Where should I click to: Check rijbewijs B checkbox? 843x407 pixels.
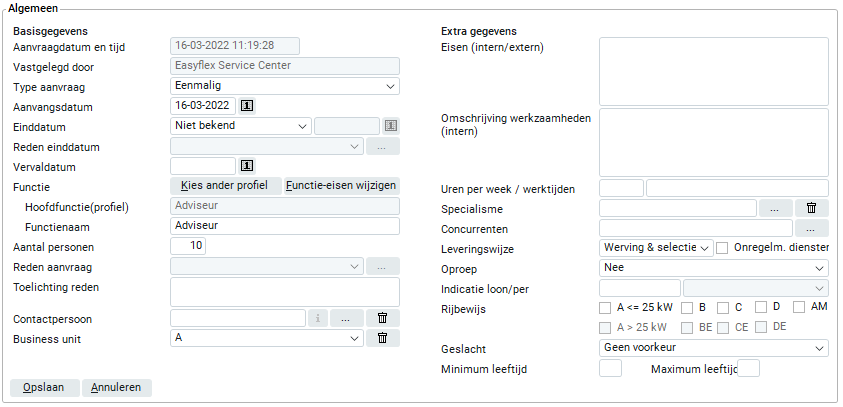pyautogui.click(x=687, y=307)
